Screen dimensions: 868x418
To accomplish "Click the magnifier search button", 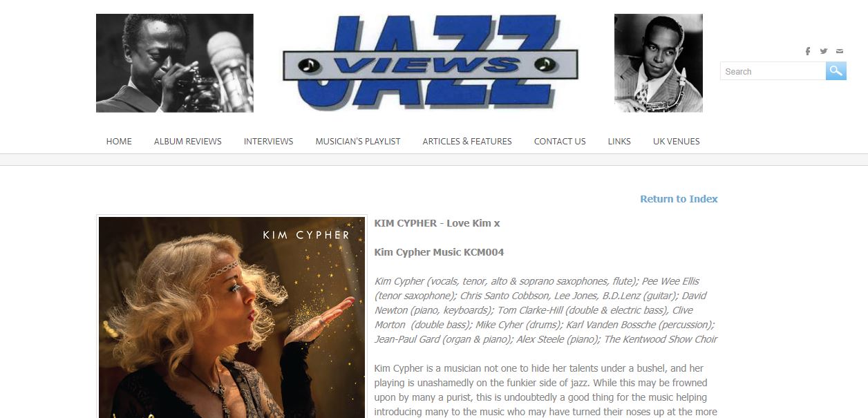I will coord(836,71).
